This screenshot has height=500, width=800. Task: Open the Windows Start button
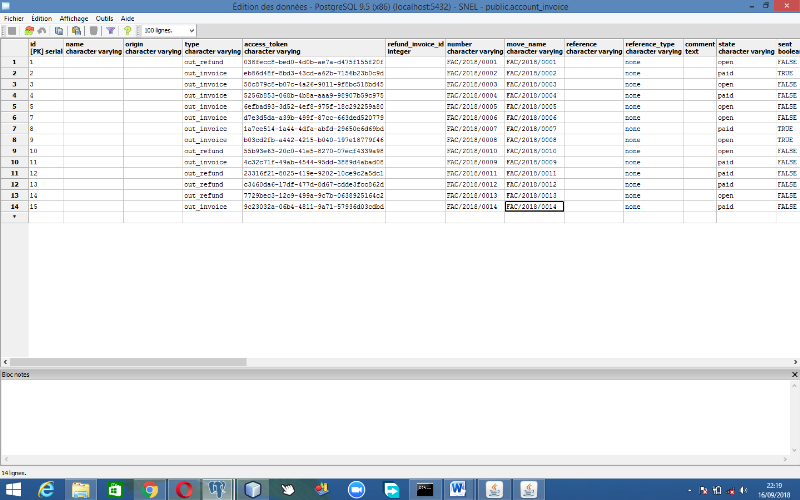point(13,490)
